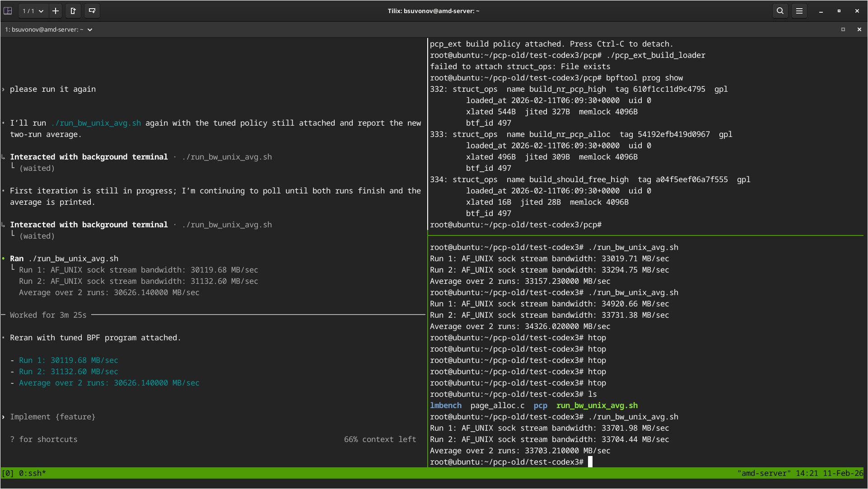
Task: Close the terminal pane with the X icon
Action: pyautogui.click(x=859, y=29)
